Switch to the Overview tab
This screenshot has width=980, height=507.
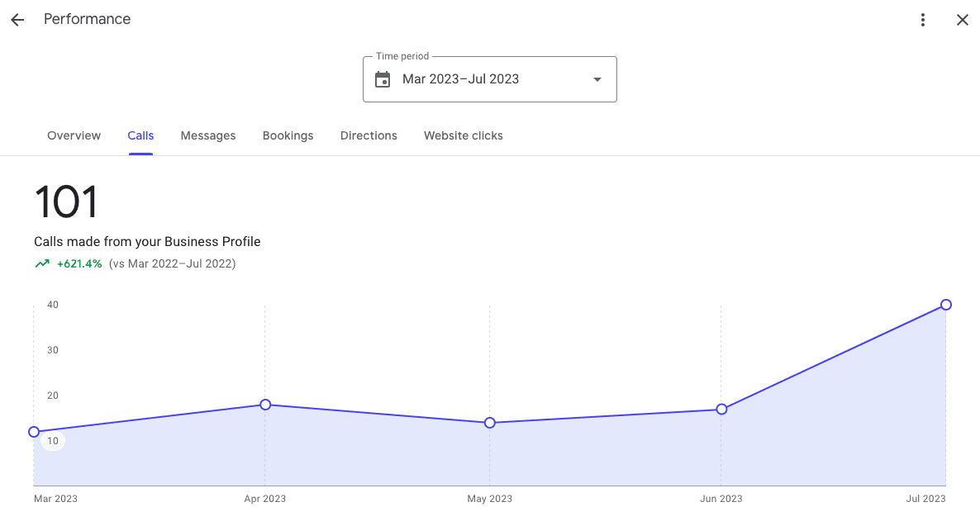tap(74, 135)
